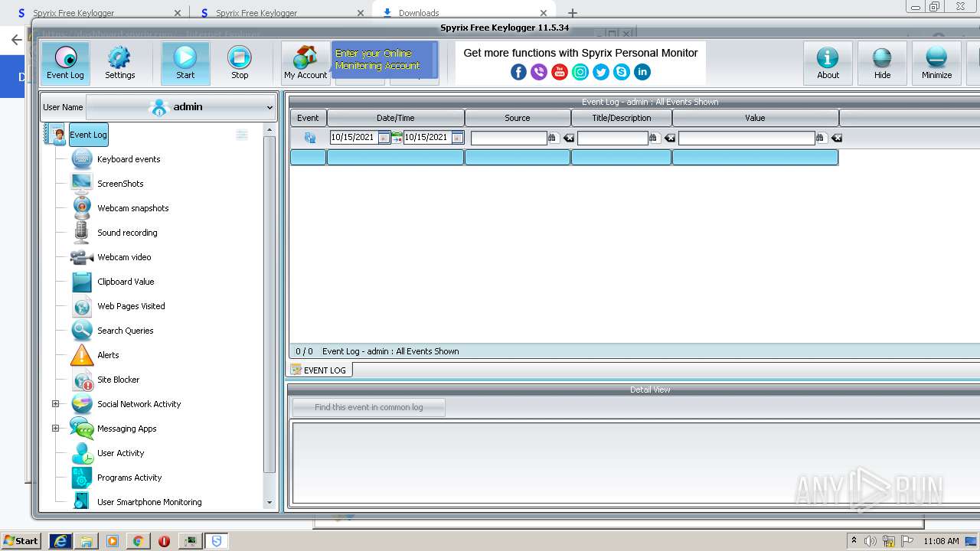
Task: Open Settings from the toolbar
Action: click(119, 63)
